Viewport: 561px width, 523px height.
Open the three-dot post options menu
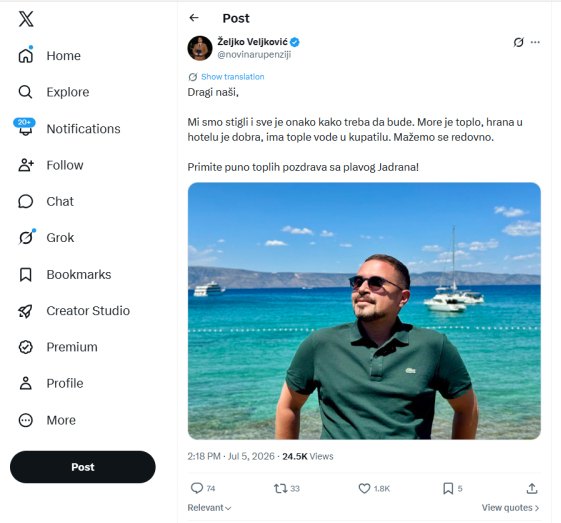click(x=535, y=42)
